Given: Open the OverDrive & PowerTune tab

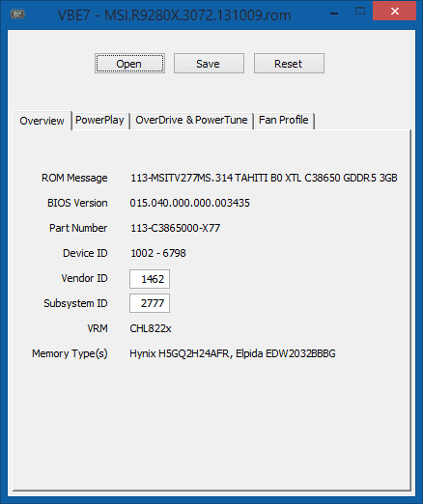Looking at the screenshot, I should [191, 121].
